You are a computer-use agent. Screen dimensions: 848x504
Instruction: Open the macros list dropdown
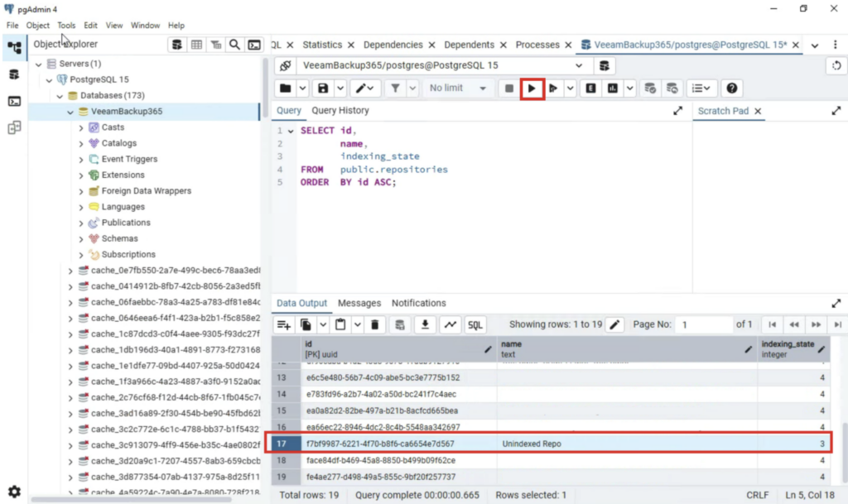[701, 88]
